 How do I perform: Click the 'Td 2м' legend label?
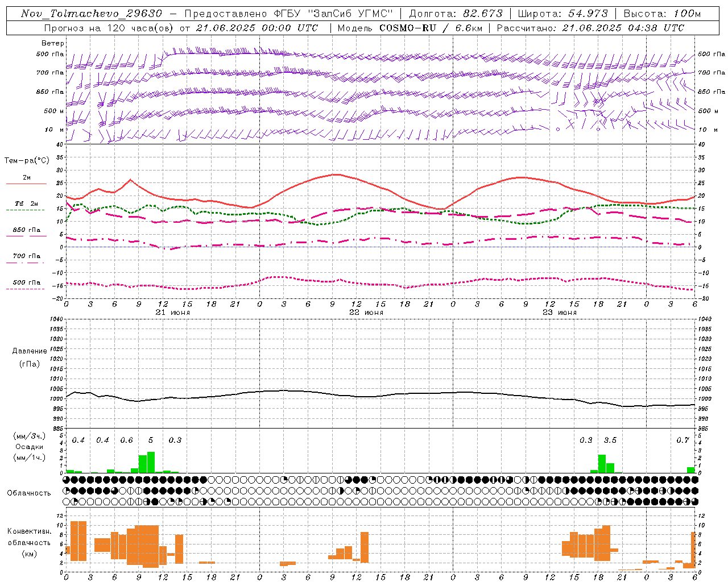(26, 203)
